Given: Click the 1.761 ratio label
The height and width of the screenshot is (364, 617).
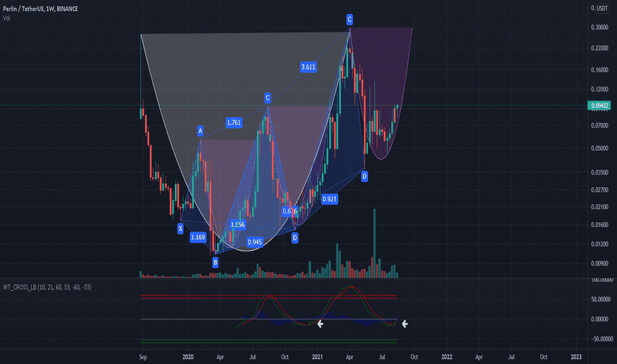Looking at the screenshot, I should (x=234, y=123).
